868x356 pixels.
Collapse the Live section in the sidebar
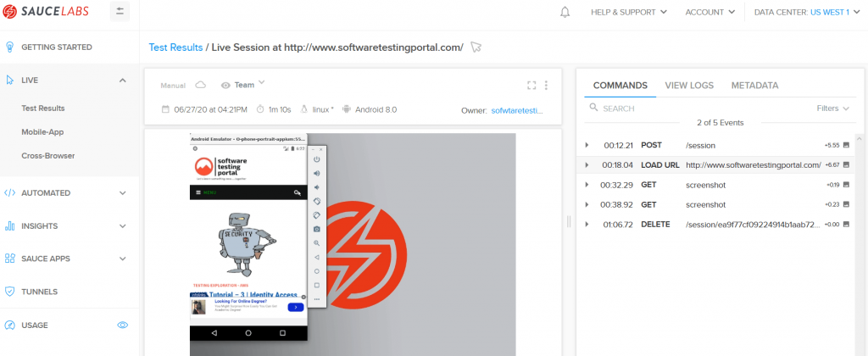123,80
